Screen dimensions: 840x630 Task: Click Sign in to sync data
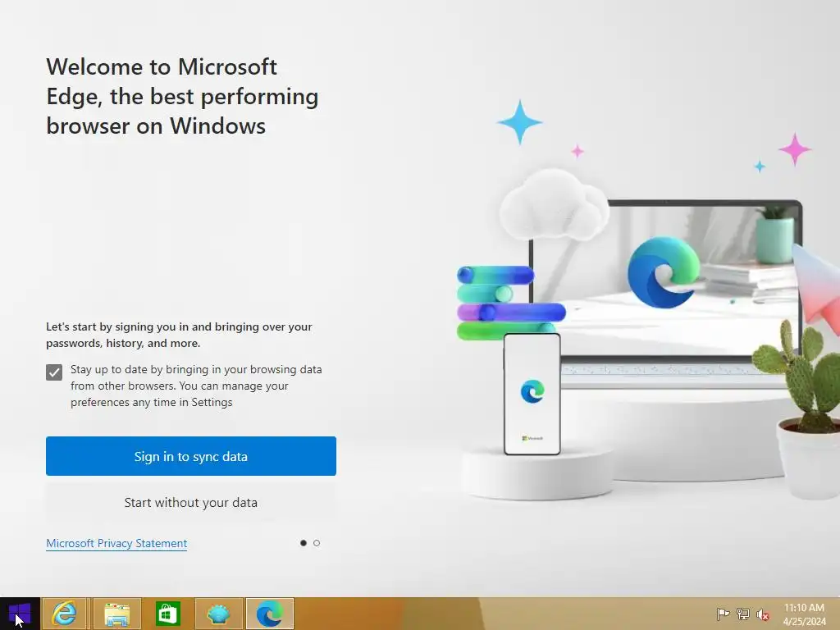click(190, 456)
